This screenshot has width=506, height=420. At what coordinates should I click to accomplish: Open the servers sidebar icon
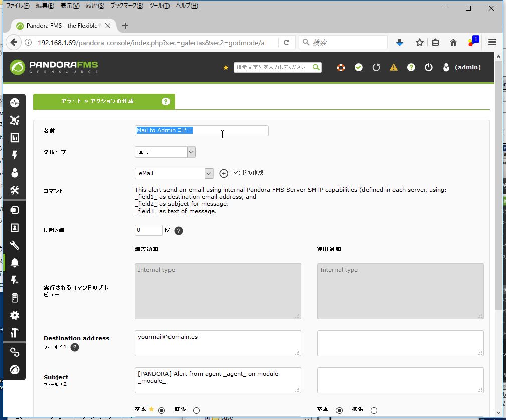pos(15,298)
